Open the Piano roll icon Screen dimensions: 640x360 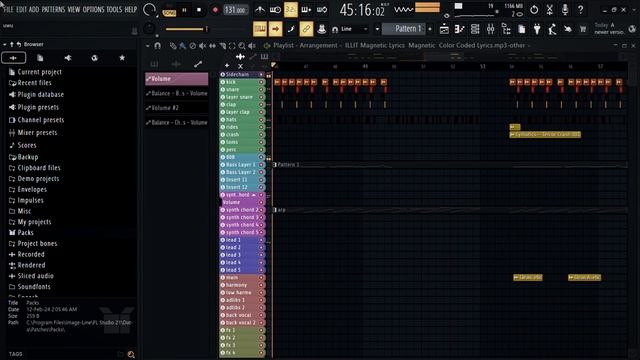[460, 29]
